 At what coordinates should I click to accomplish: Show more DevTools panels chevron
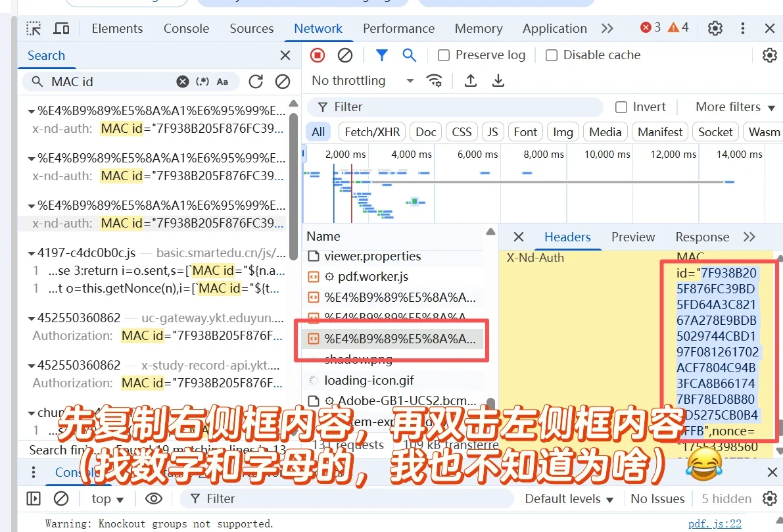607,28
